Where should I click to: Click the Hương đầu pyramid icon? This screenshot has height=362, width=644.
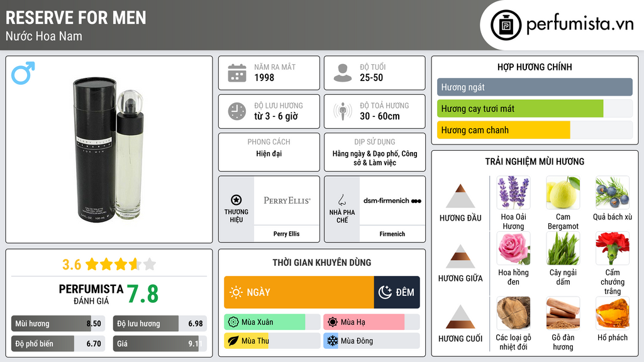click(x=460, y=196)
